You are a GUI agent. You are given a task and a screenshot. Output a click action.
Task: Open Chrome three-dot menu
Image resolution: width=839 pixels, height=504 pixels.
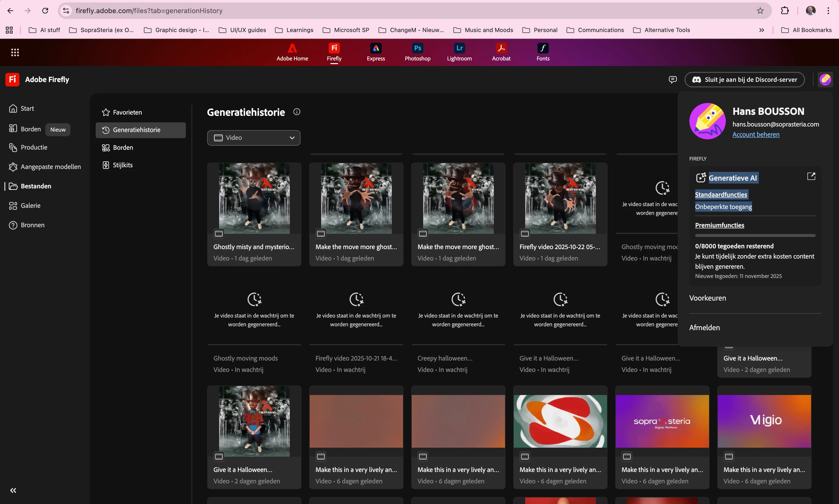pyautogui.click(x=828, y=11)
